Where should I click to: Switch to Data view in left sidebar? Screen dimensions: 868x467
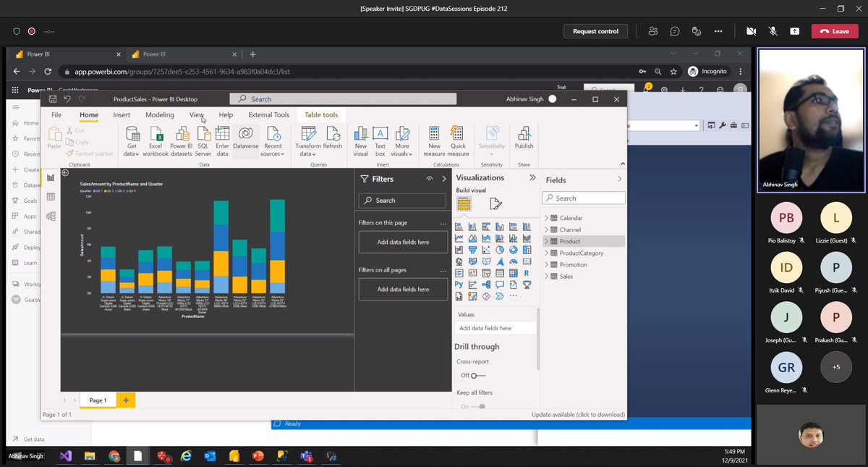coord(51,196)
